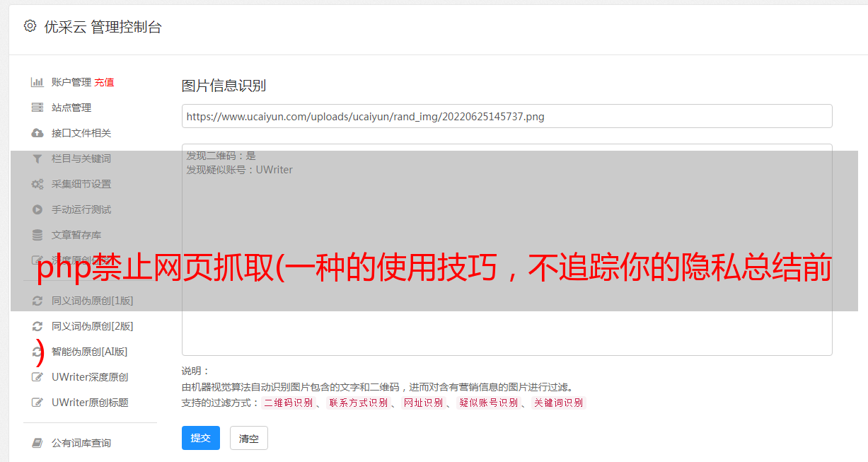This screenshot has height=462, width=868.
Task: Click the refresh icon for 同义词伪原创[2版]
Action: click(37, 326)
